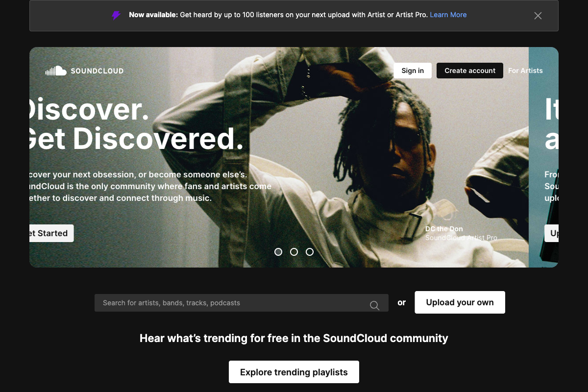Click the Create account button
This screenshot has width=588, height=392.
click(x=470, y=71)
